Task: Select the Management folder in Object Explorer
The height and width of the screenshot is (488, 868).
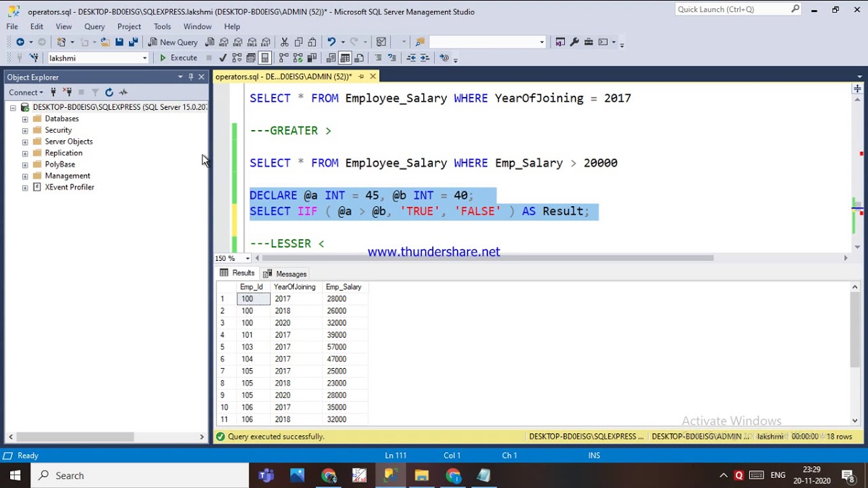Action: (x=67, y=176)
